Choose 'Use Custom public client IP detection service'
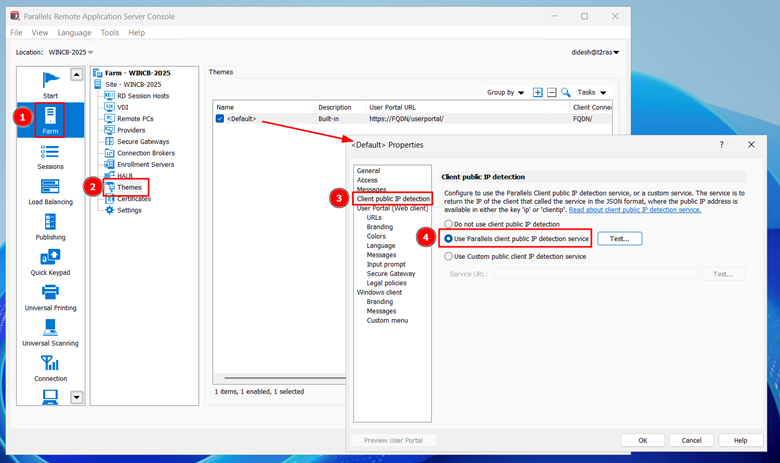The image size is (780, 463). [448, 256]
